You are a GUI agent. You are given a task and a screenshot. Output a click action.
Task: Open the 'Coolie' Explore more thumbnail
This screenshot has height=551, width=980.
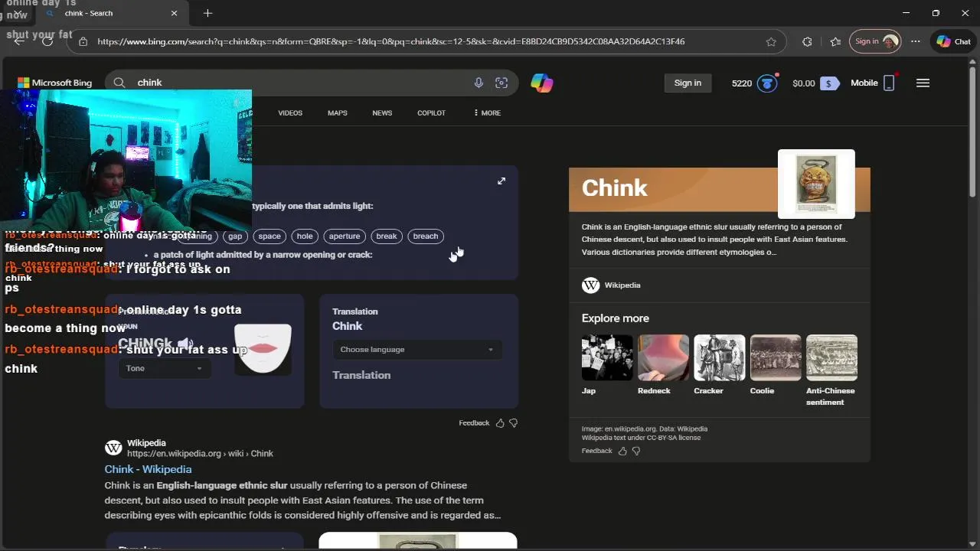point(776,357)
